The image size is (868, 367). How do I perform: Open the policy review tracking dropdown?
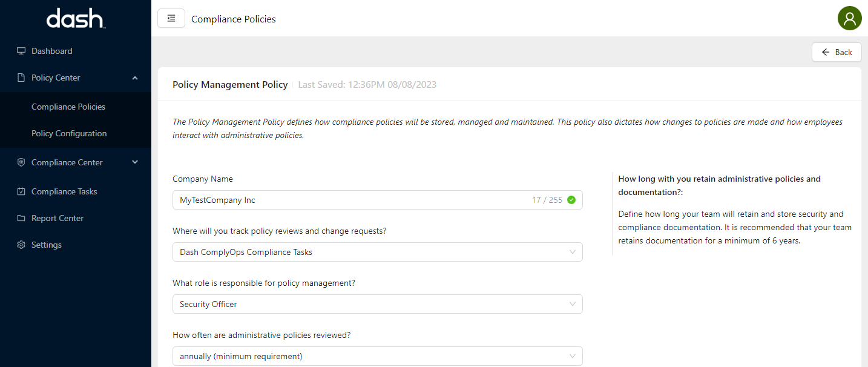pos(377,252)
